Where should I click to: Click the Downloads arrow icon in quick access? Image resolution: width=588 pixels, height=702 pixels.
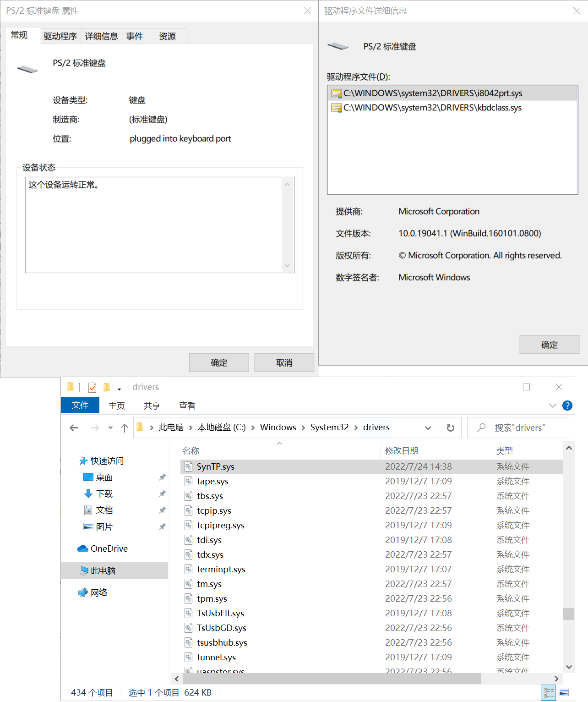(88, 494)
